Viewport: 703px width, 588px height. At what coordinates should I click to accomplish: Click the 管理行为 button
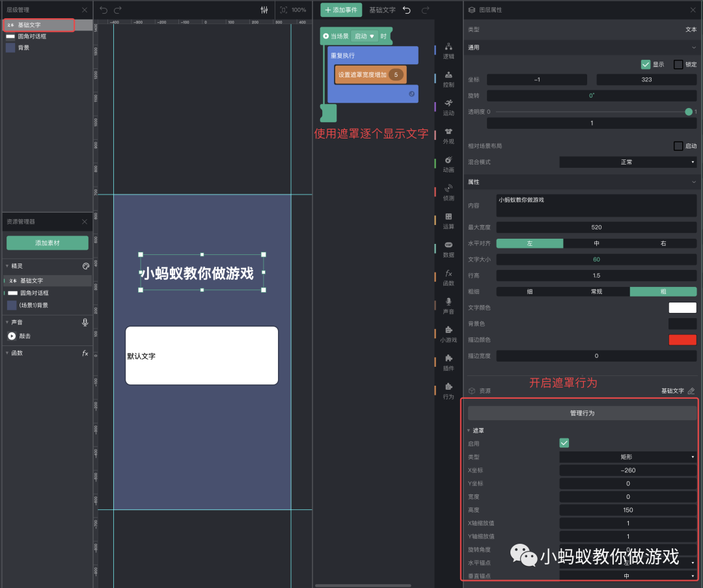tap(582, 413)
